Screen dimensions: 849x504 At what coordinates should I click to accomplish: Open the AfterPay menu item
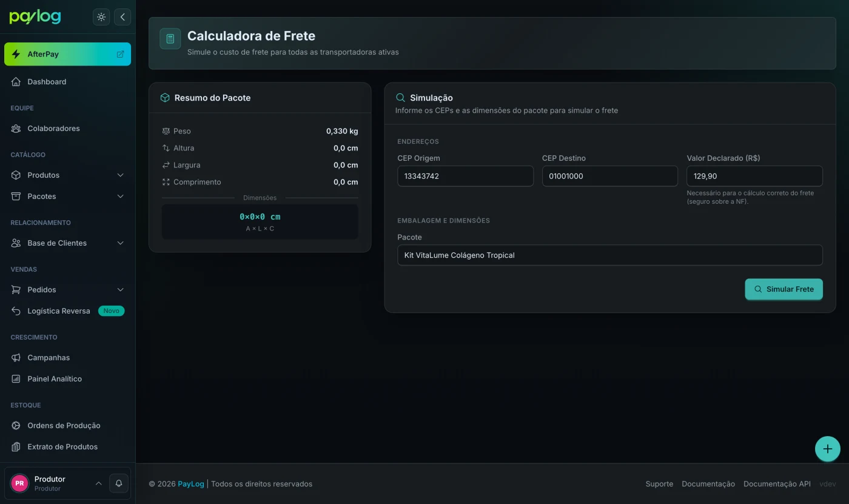click(x=67, y=54)
